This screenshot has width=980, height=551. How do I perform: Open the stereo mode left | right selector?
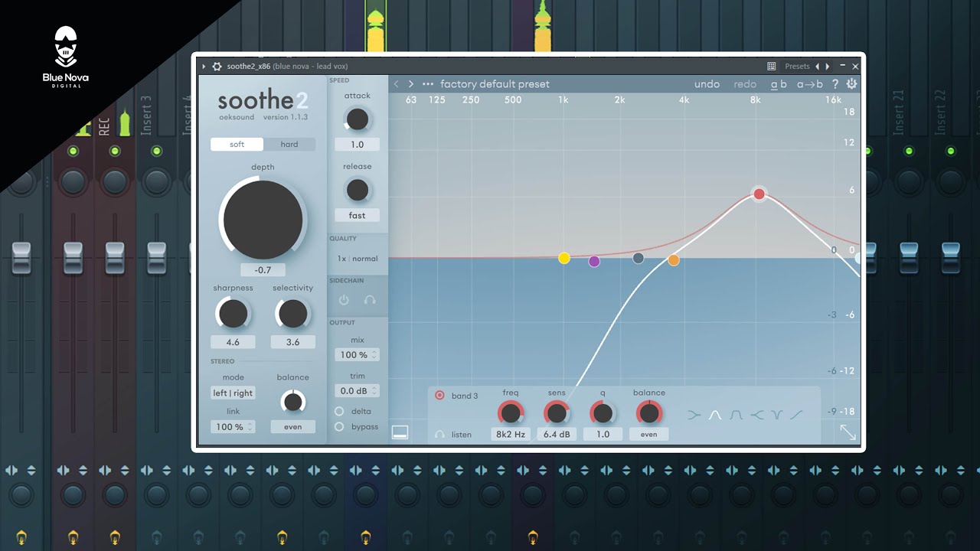click(x=233, y=393)
